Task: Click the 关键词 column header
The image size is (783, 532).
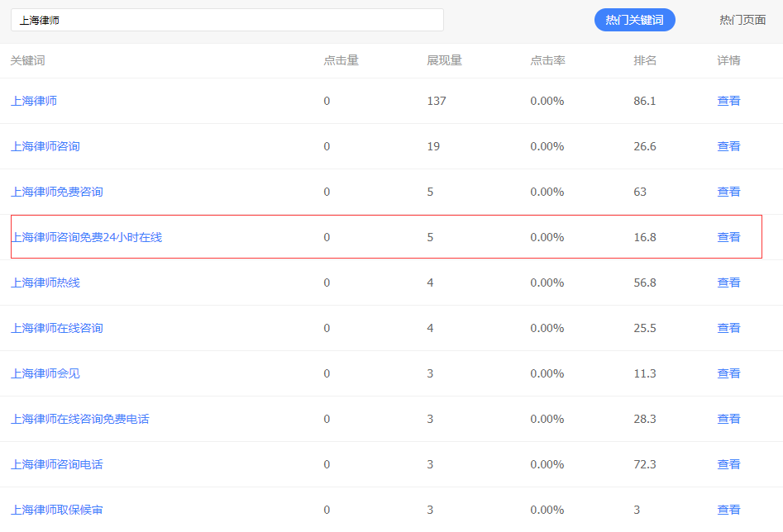Action: (x=28, y=60)
